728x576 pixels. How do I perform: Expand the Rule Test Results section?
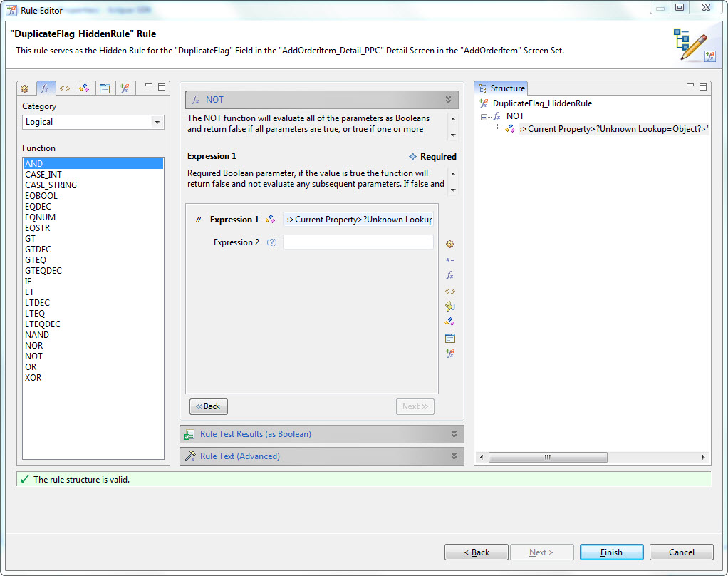pyautogui.click(x=321, y=434)
